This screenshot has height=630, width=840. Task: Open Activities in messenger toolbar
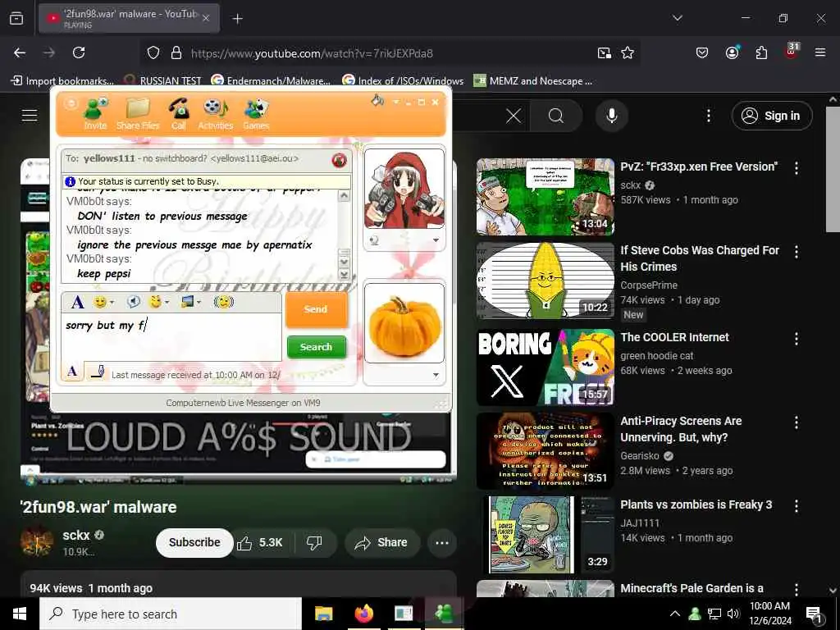pos(216,113)
